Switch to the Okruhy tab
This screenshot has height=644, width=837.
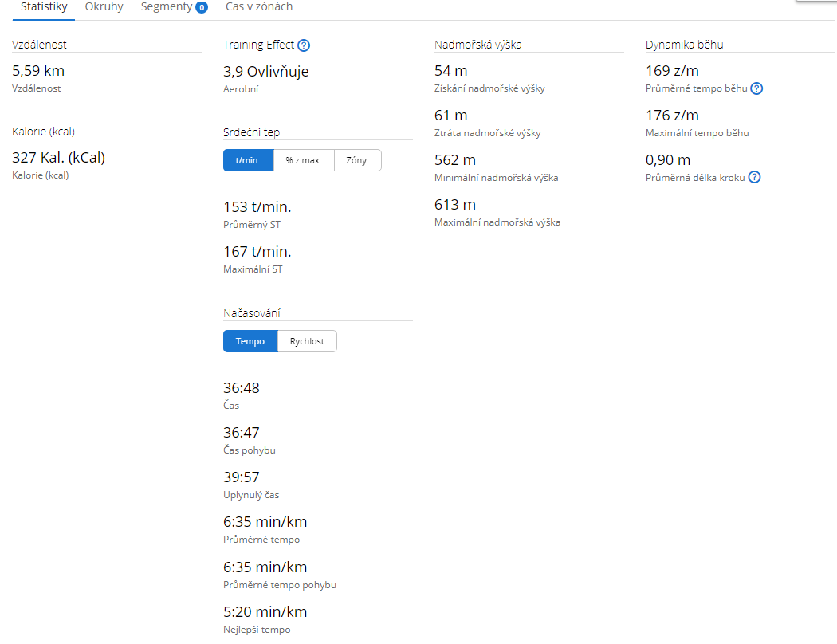coord(104,7)
